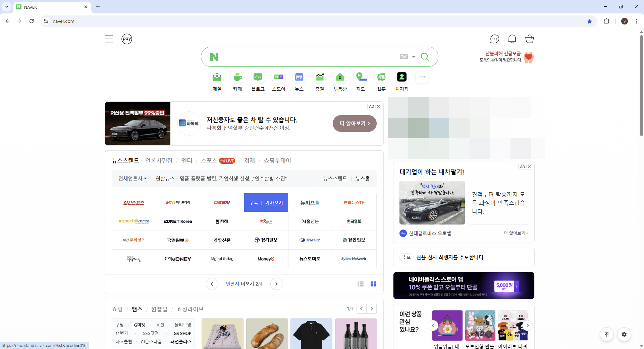
Task: Jump to top of page arrow button
Action: coord(607,334)
